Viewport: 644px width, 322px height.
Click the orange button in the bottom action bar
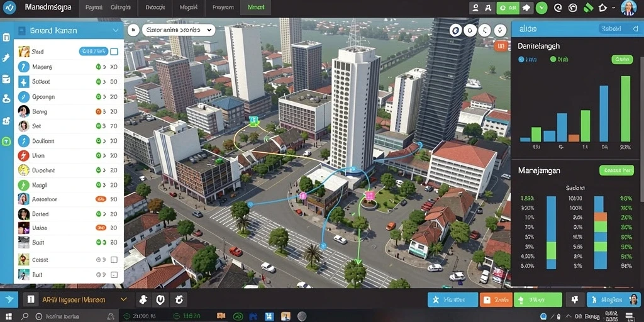[x=496, y=299]
